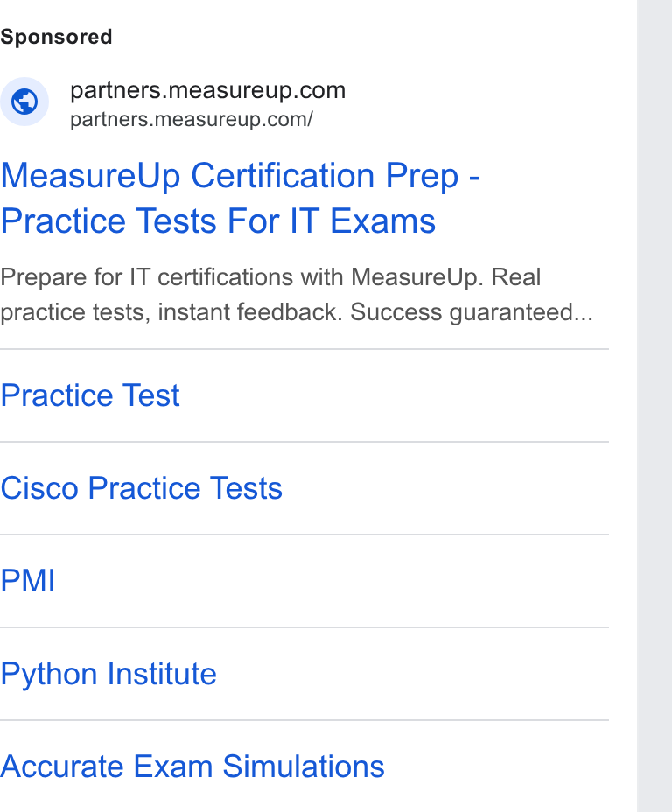Open MeasureUp Certification Prep headline link
This screenshot has width=672, height=812.
coord(241,176)
